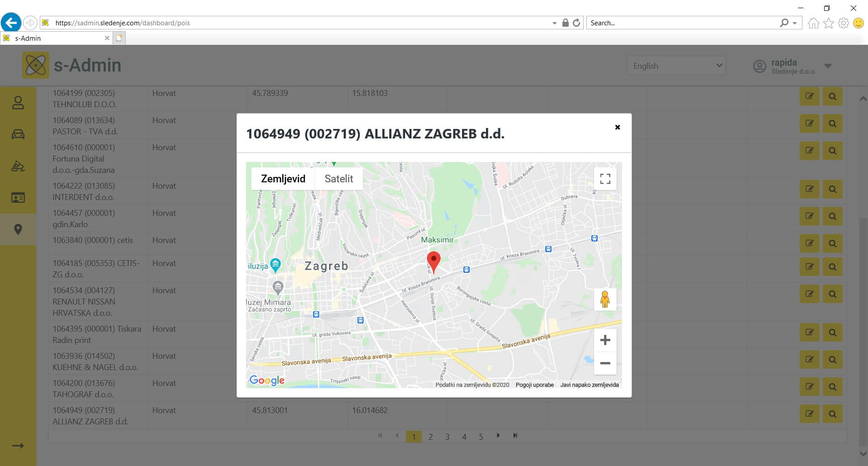Select the POI location pin sidebar icon

18,229
